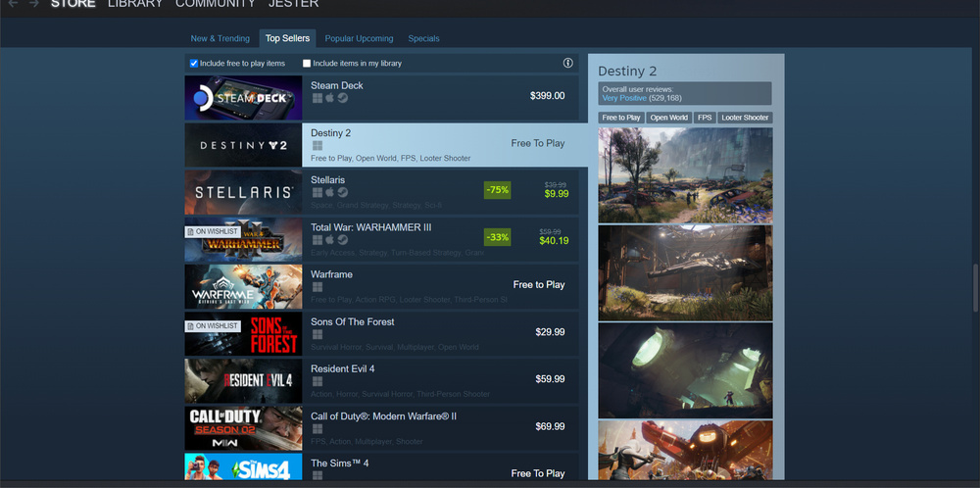Open the top sellers info icon
Screen dimensions: 980x488
tap(567, 63)
